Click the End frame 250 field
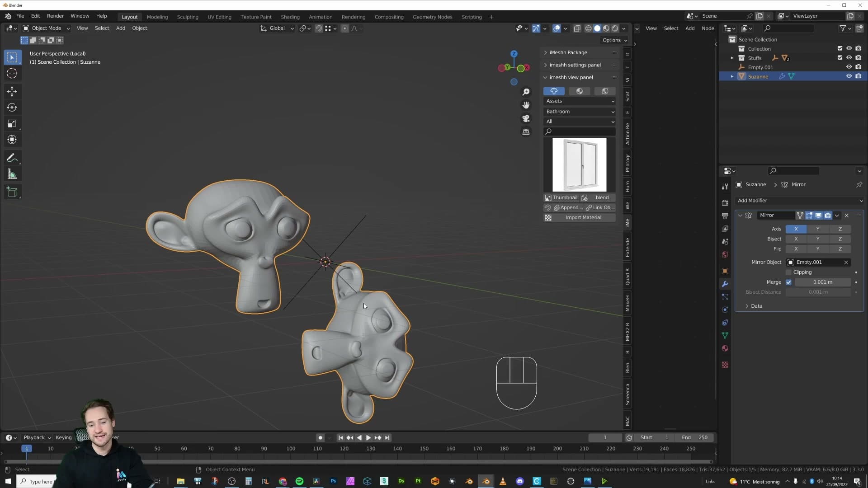 pyautogui.click(x=694, y=438)
